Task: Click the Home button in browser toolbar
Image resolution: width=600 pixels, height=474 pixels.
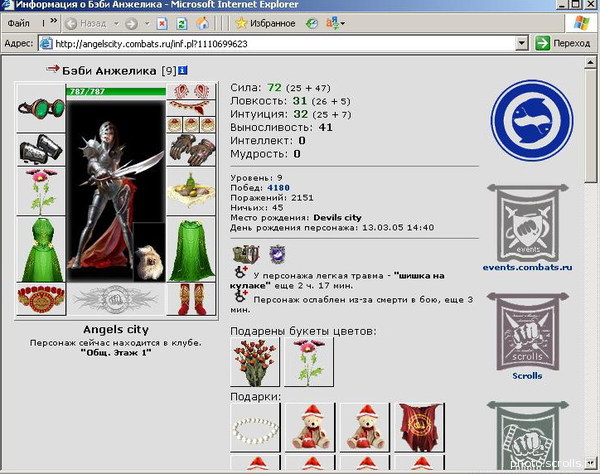Action: [202, 24]
